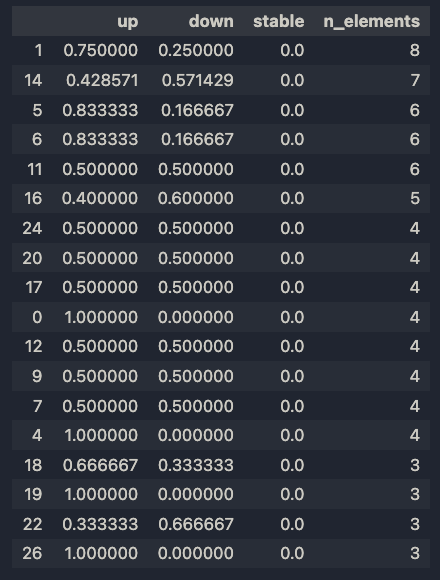Image resolution: width=440 pixels, height=580 pixels.
Task: Click stable value 0.0 in row 26
Action: (292, 553)
